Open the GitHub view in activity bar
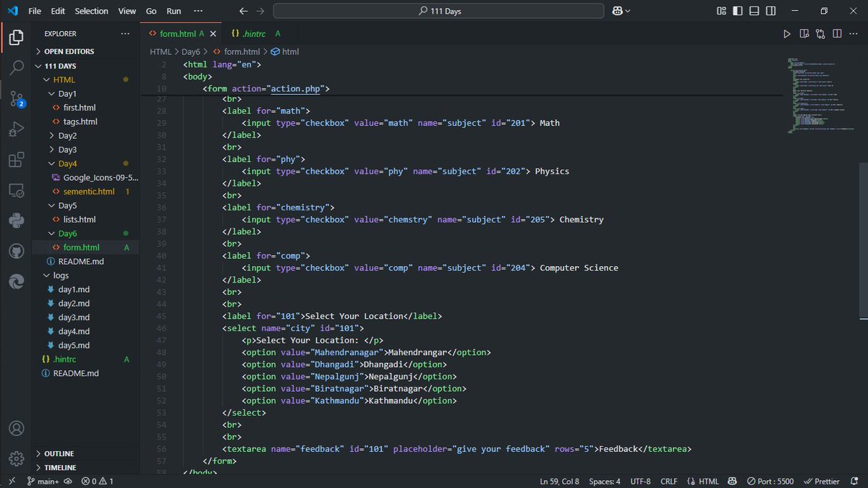The image size is (868, 488). point(16,252)
